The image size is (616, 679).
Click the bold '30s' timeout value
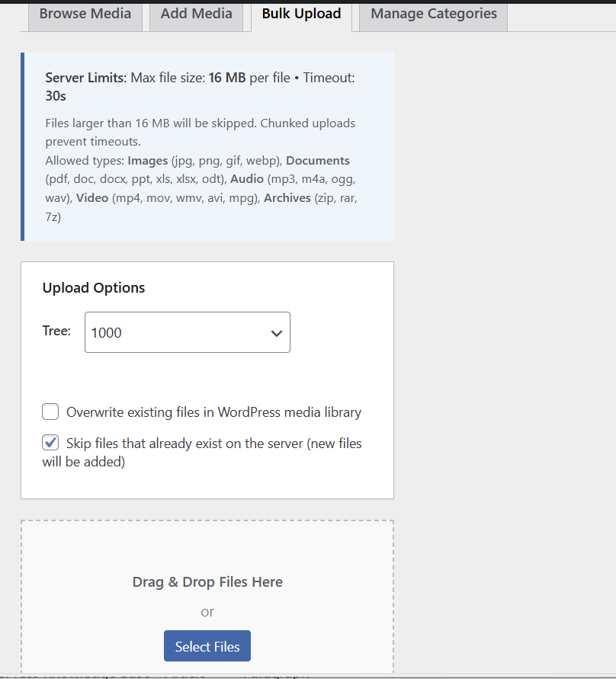56,97
